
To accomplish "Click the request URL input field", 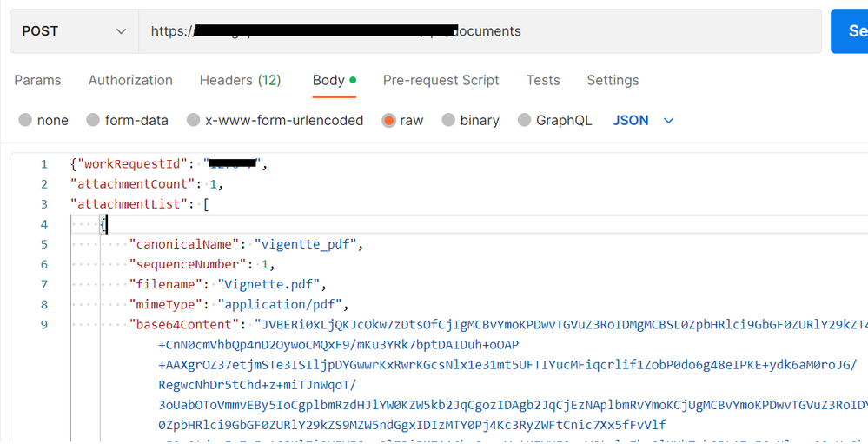I will click(x=478, y=31).
